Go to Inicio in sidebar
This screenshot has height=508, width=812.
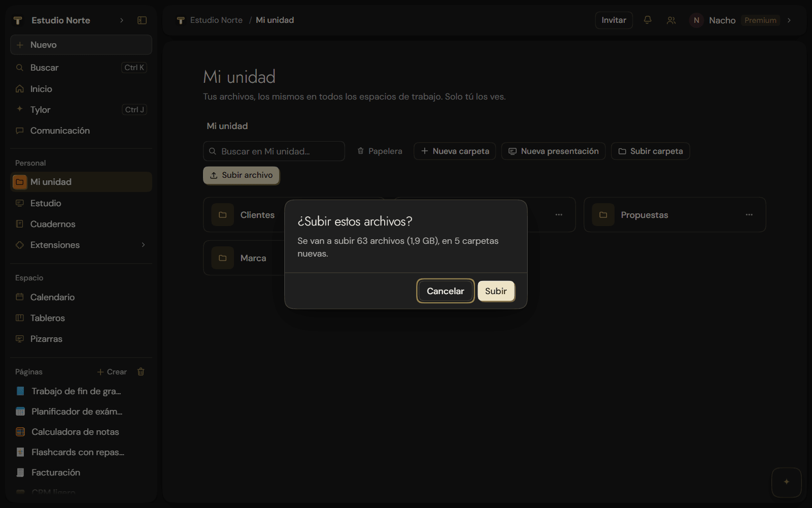pos(81,89)
